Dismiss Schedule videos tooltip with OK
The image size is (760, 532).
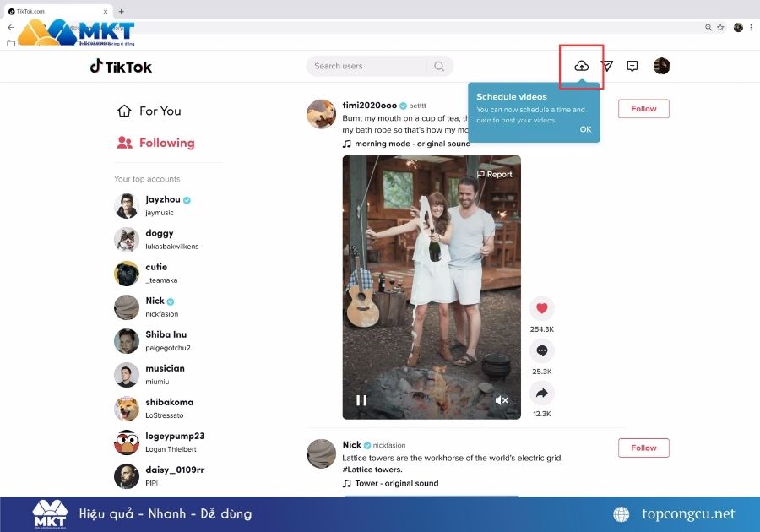click(585, 129)
